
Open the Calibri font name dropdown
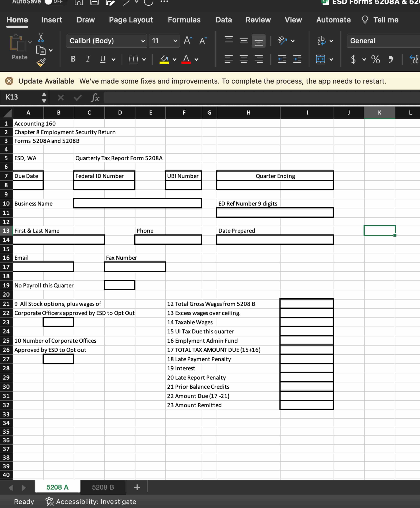coord(143,41)
